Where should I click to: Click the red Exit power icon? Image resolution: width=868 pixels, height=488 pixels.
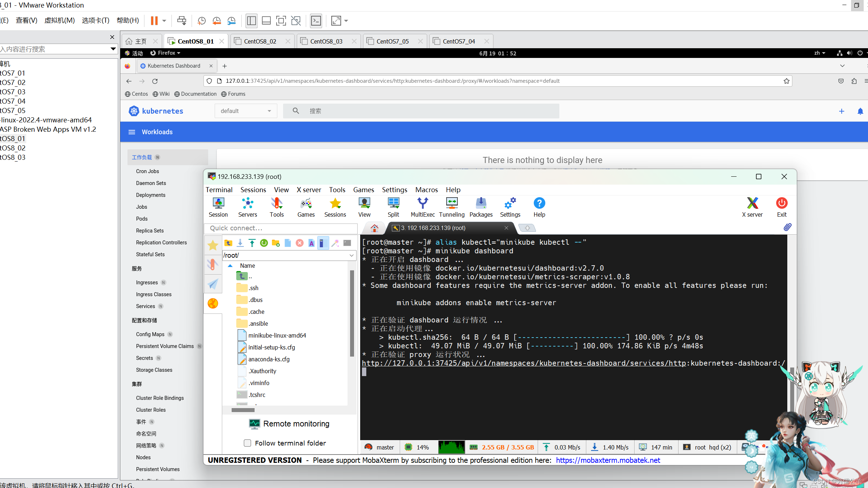(x=782, y=207)
